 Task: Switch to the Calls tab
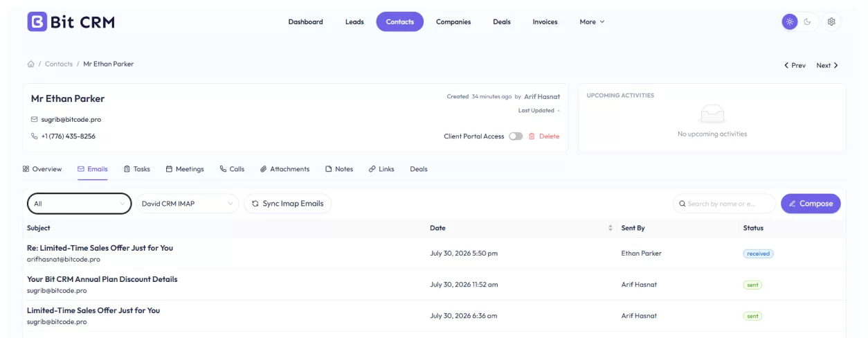(232, 169)
